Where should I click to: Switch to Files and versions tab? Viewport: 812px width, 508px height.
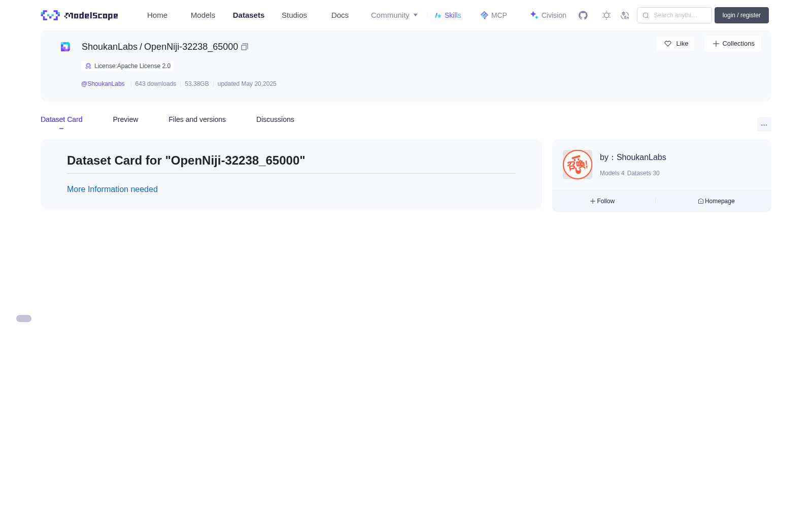[x=197, y=119]
